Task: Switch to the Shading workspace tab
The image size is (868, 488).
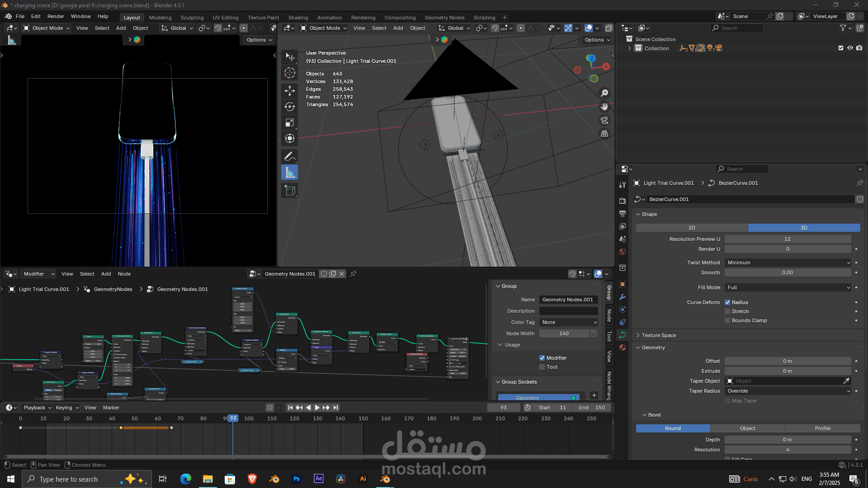Action: pos(298,18)
